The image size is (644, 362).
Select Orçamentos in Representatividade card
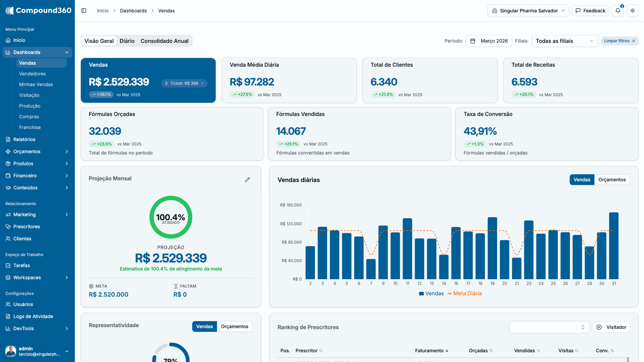(235, 326)
